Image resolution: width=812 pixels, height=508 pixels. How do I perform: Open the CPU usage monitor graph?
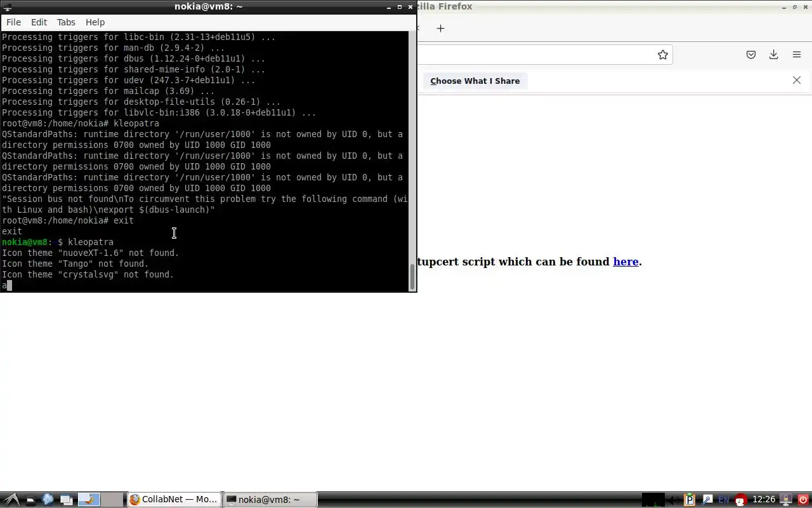coord(653,500)
